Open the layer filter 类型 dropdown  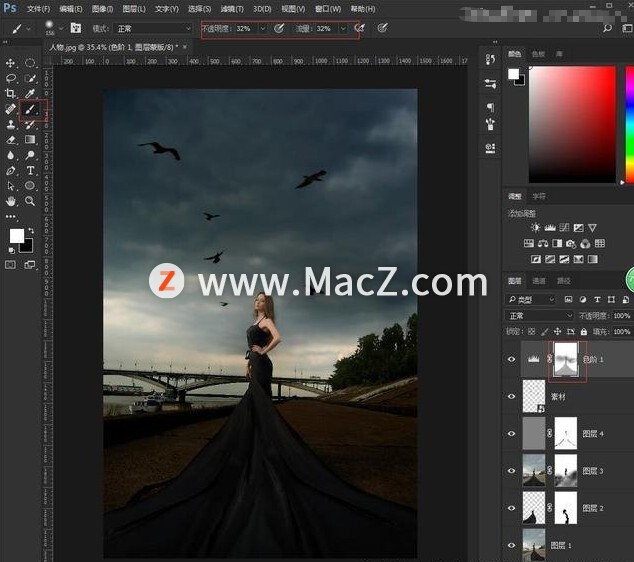[x=531, y=300]
